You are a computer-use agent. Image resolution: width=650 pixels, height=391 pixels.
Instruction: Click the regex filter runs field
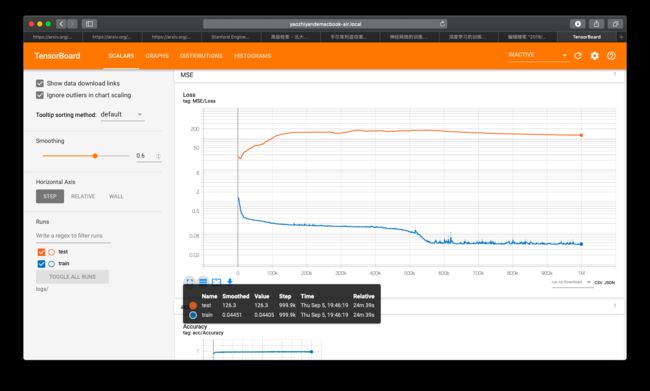73,236
